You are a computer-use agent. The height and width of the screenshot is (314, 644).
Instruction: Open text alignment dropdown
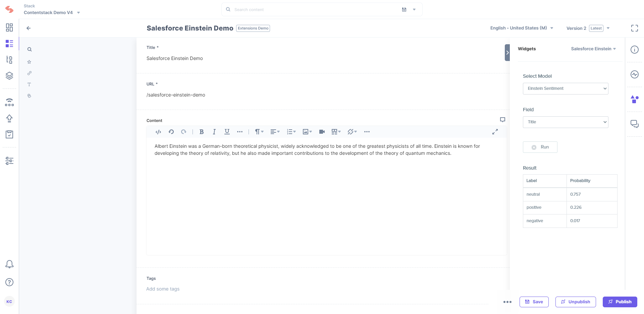tap(275, 132)
